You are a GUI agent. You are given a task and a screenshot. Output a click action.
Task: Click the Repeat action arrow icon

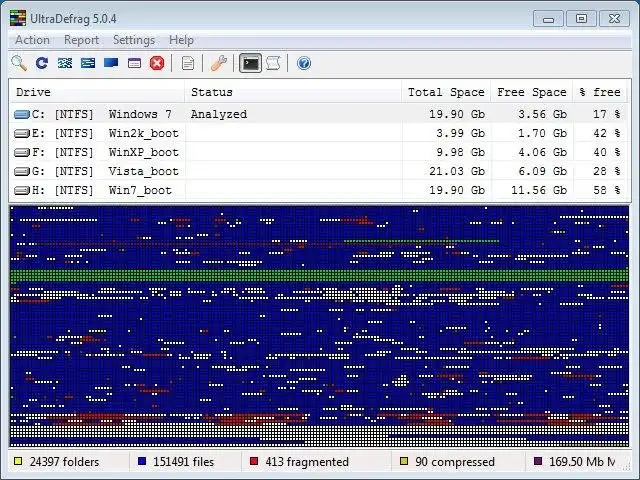pyautogui.click(x=42, y=63)
